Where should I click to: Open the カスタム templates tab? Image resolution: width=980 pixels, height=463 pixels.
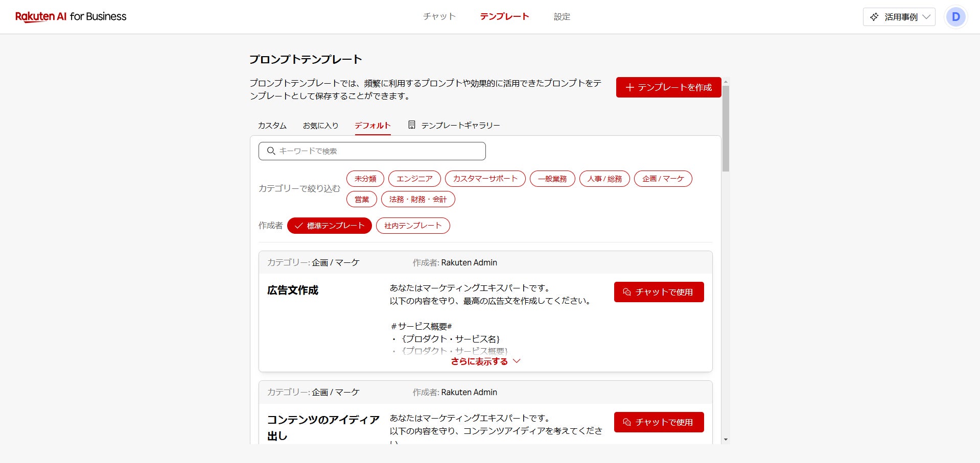tap(272, 126)
